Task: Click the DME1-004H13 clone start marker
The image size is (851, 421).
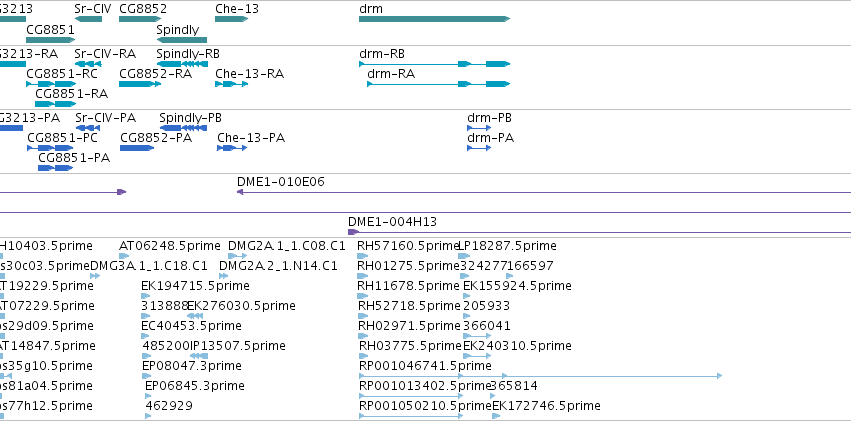Action: point(353,232)
